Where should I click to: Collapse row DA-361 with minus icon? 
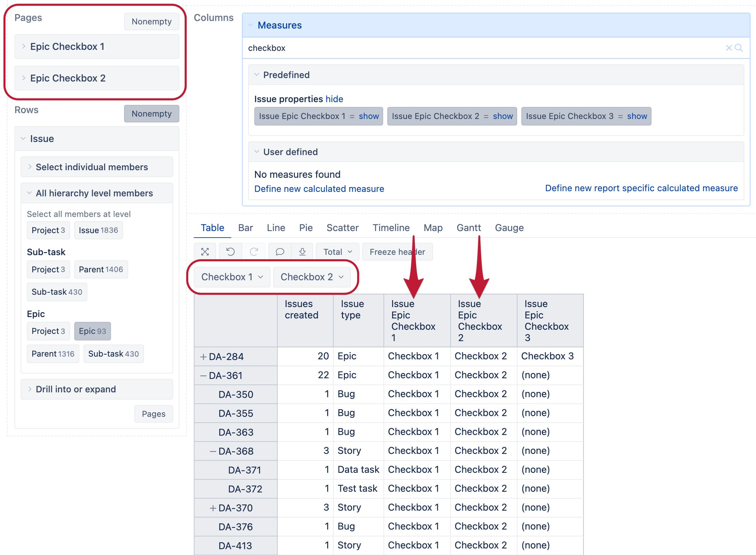tap(203, 376)
